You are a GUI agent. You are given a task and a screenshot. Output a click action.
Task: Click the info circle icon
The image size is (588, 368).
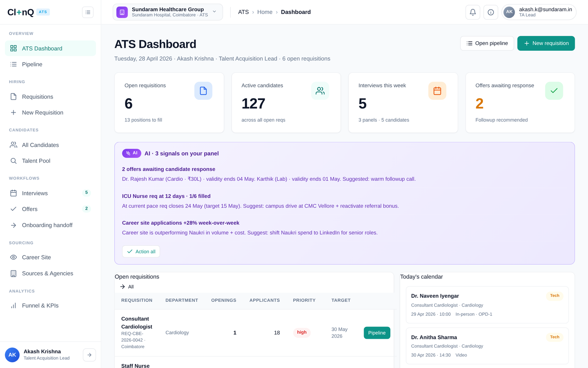click(491, 12)
